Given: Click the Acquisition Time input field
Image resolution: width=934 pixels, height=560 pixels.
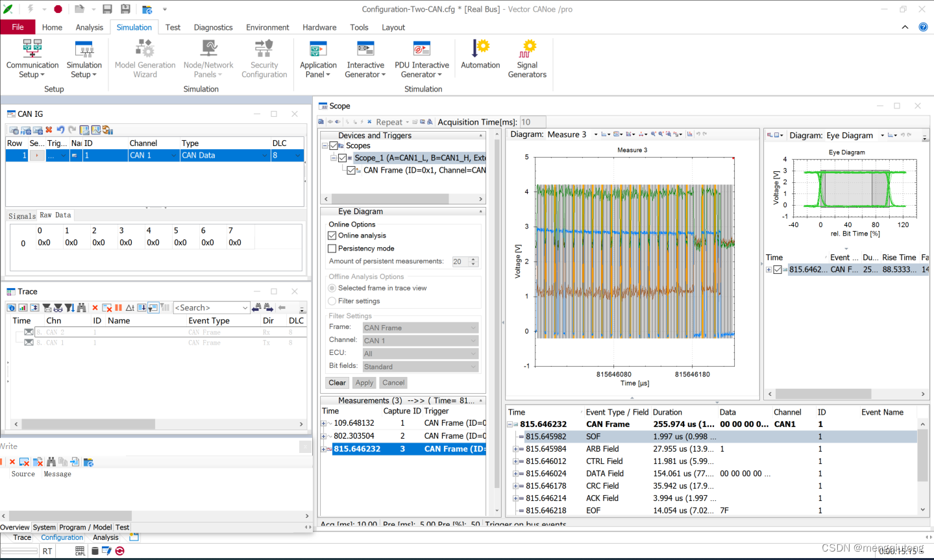Looking at the screenshot, I should [533, 122].
